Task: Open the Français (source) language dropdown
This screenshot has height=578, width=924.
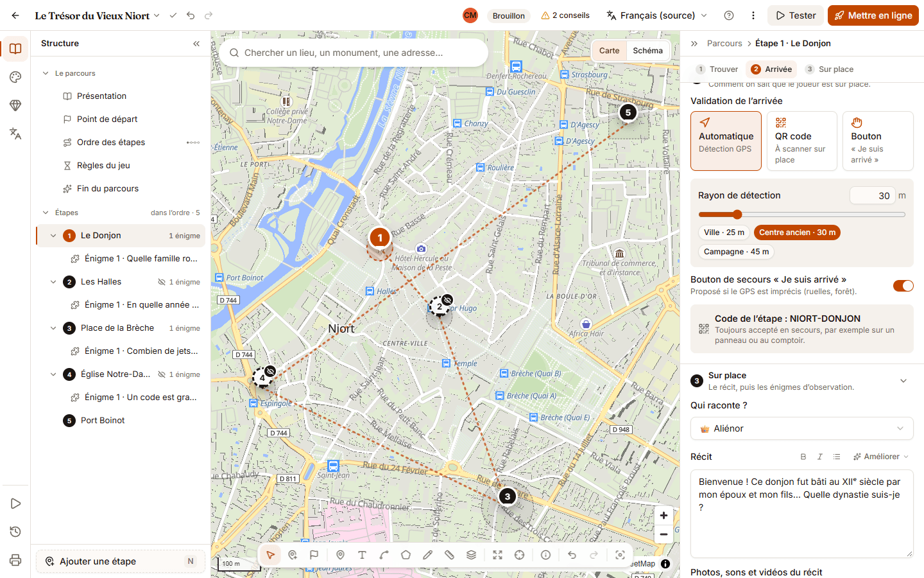Action: pos(657,15)
